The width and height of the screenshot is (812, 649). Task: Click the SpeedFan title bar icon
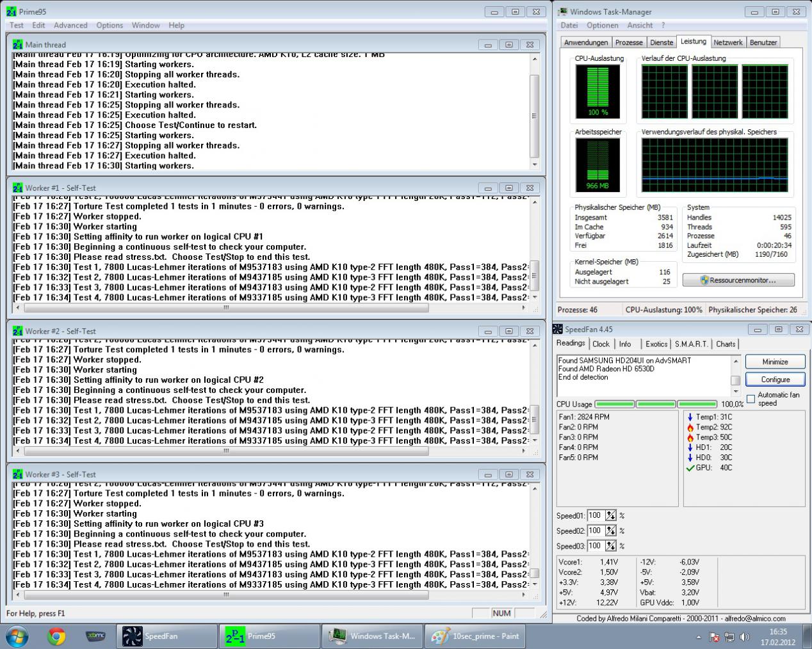pyautogui.click(x=558, y=329)
